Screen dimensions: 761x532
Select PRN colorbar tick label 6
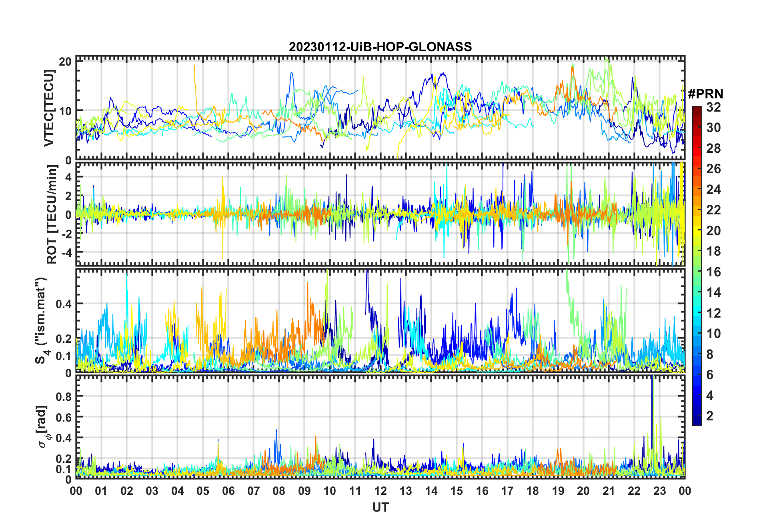(710, 375)
